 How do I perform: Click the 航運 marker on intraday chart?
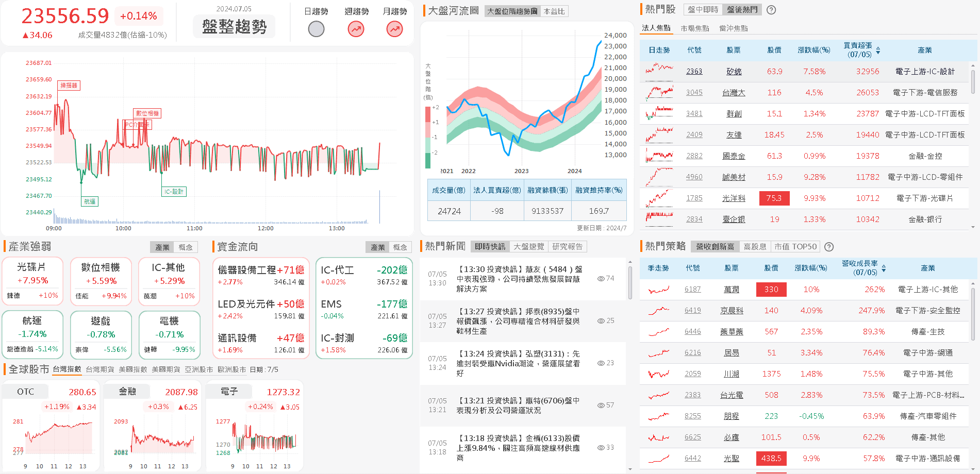pyautogui.click(x=90, y=201)
